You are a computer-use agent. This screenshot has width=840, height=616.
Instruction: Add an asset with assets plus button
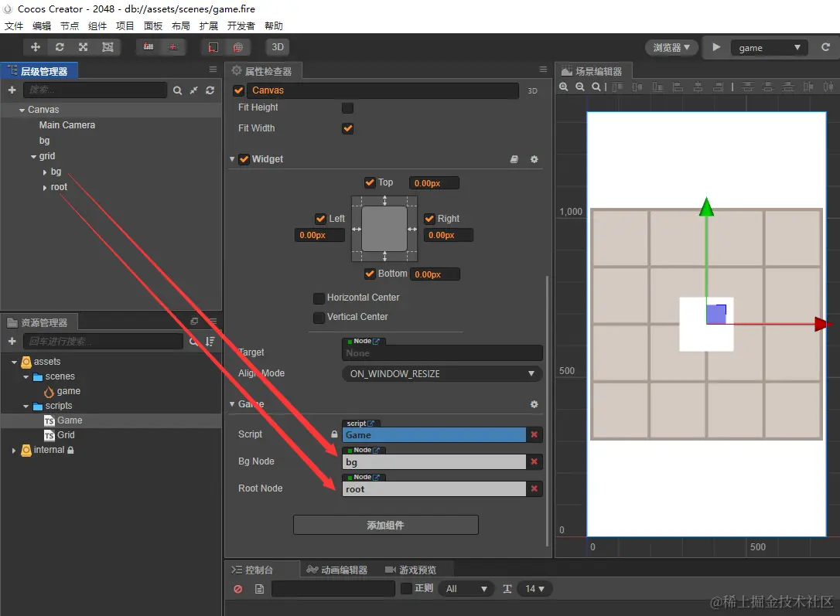[12, 342]
